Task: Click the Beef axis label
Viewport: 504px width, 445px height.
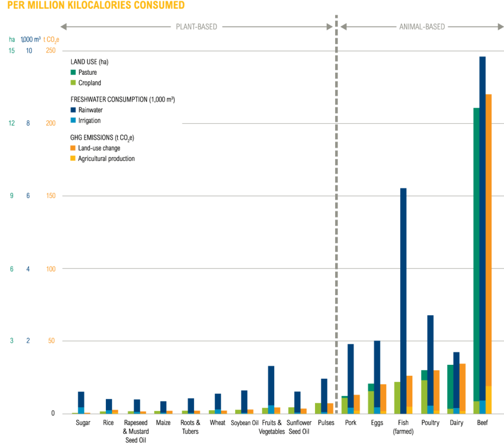Action: tap(482, 422)
